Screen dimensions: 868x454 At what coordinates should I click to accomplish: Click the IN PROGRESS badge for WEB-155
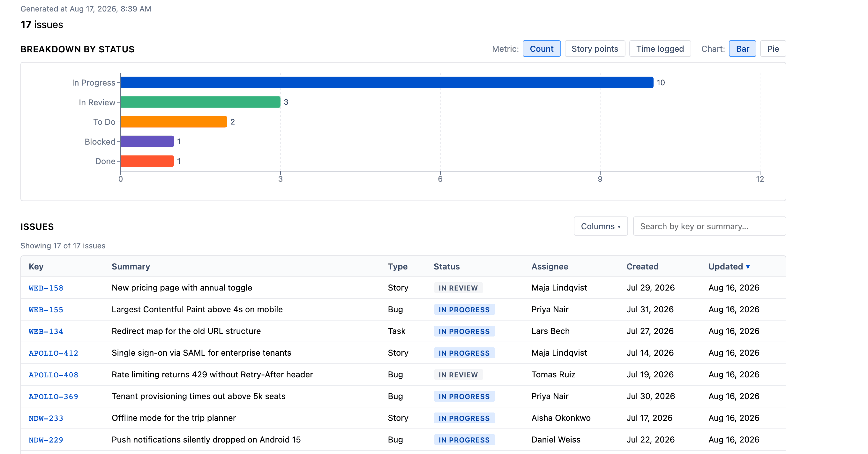(x=464, y=309)
